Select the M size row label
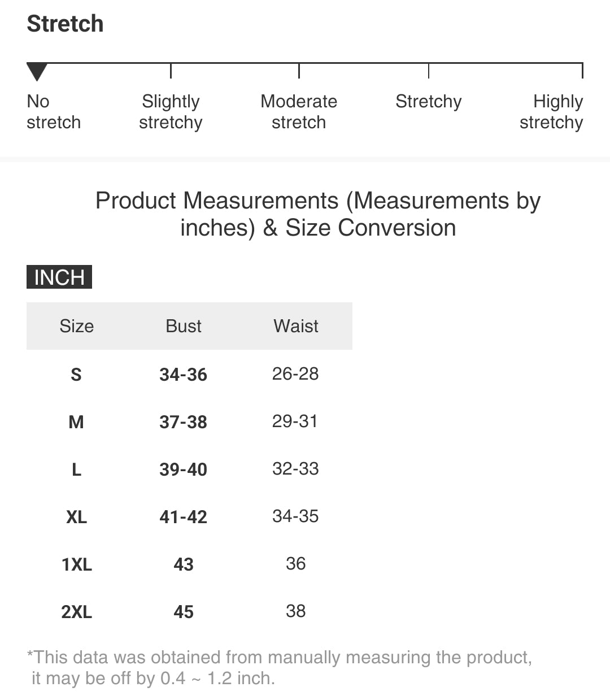 click(76, 422)
